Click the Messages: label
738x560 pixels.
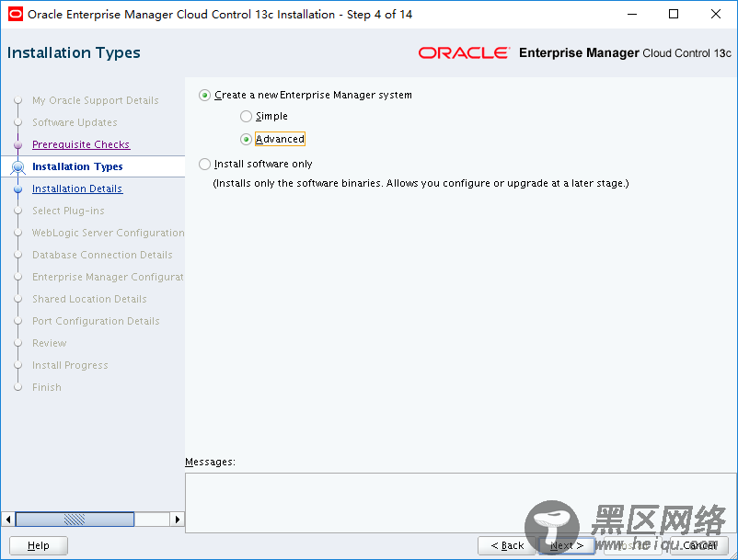[x=210, y=463]
